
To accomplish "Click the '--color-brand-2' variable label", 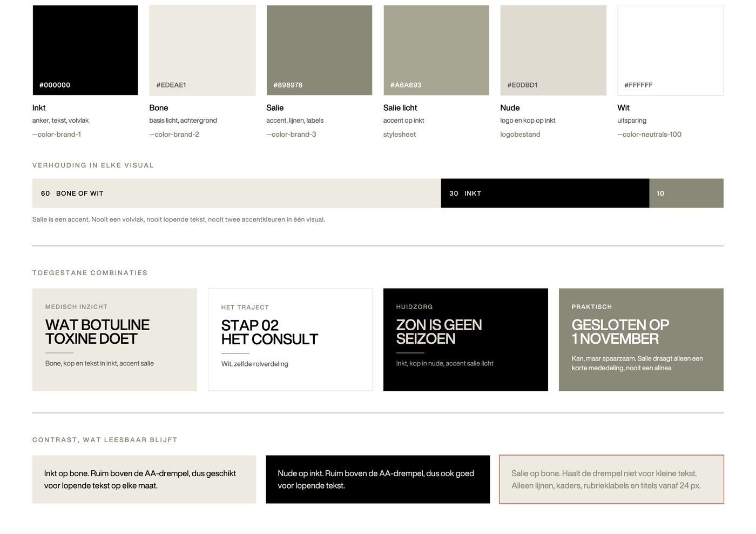I will [x=174, y=135].
